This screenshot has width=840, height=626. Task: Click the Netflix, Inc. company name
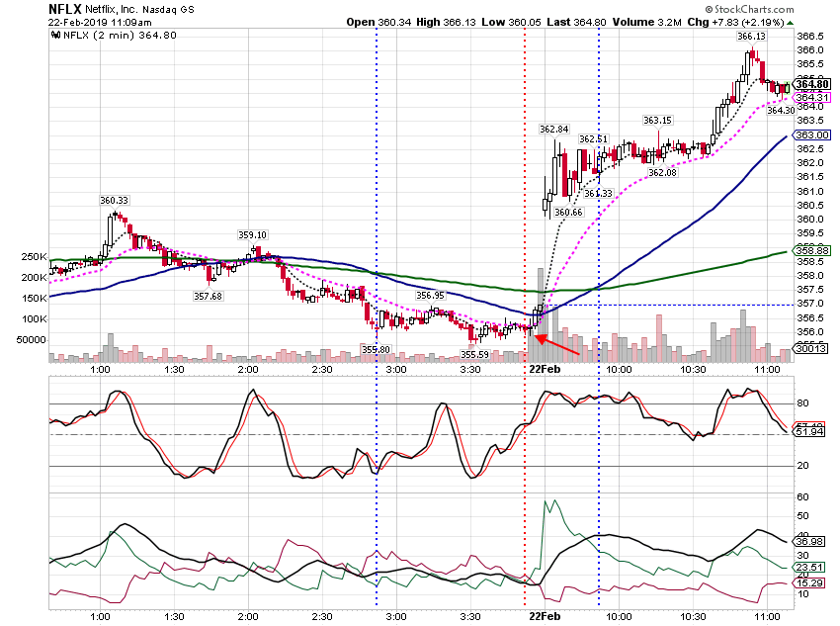[112, 10]
